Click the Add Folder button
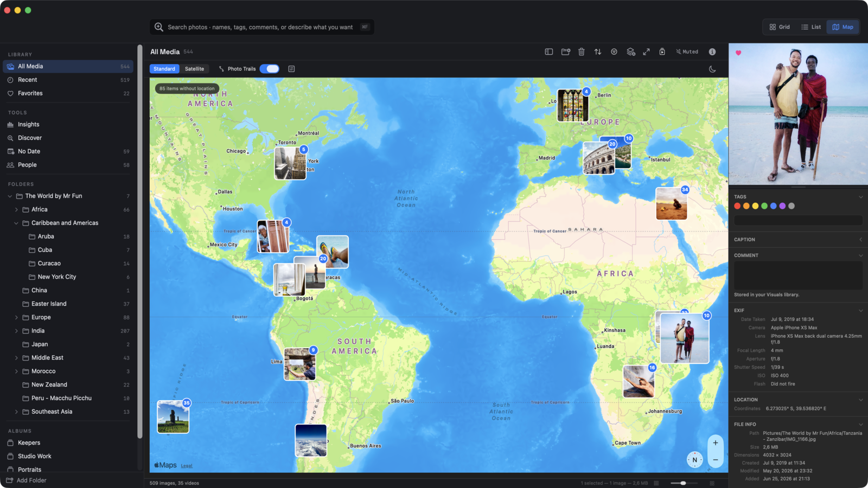This screenshot has width=868, height=488. 26,480
